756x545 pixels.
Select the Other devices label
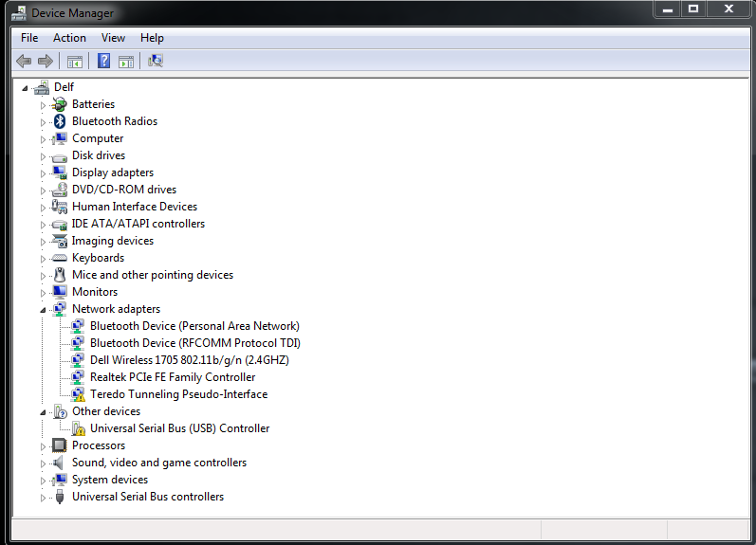click(106, 411)
